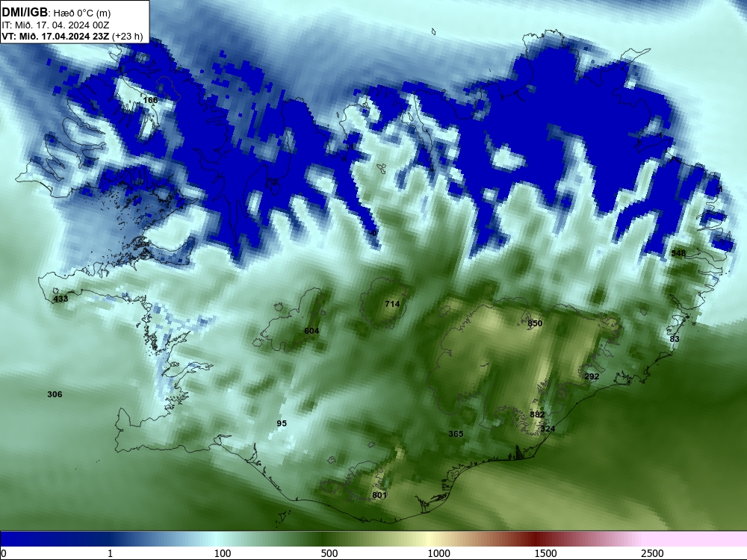The height and width of the screenshot is (560, 747).
Task: Click the 500 label of the colour scale
Action: pos(329,553)
